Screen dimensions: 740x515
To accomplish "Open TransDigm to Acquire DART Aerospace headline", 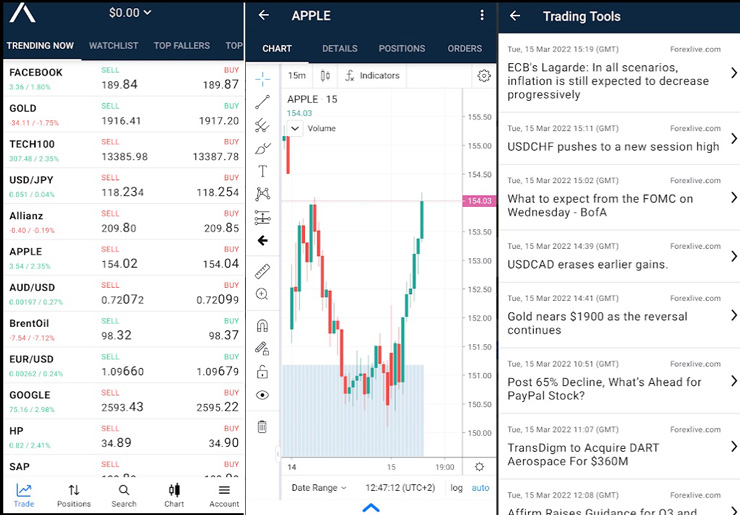I will pyautogui.click(x=583, y=454).
